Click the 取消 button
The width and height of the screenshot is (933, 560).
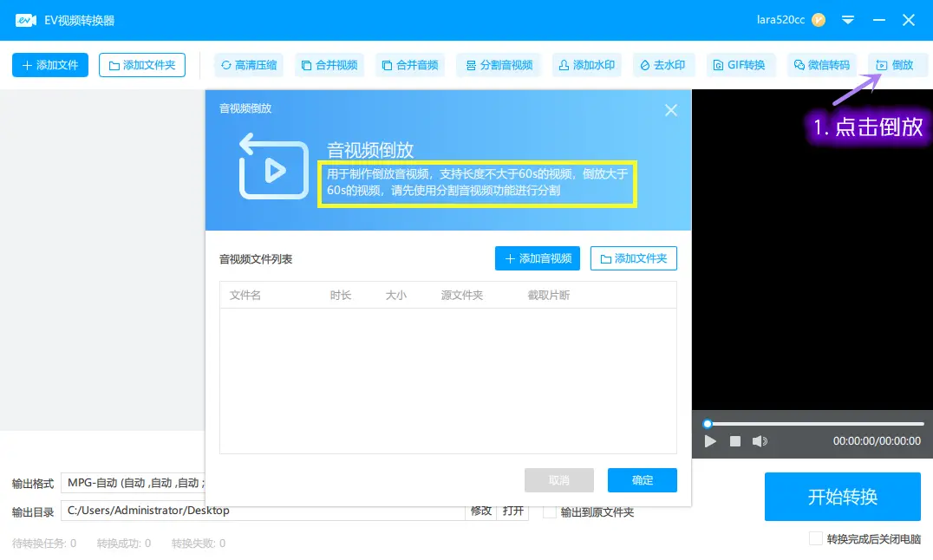point(558,480)
